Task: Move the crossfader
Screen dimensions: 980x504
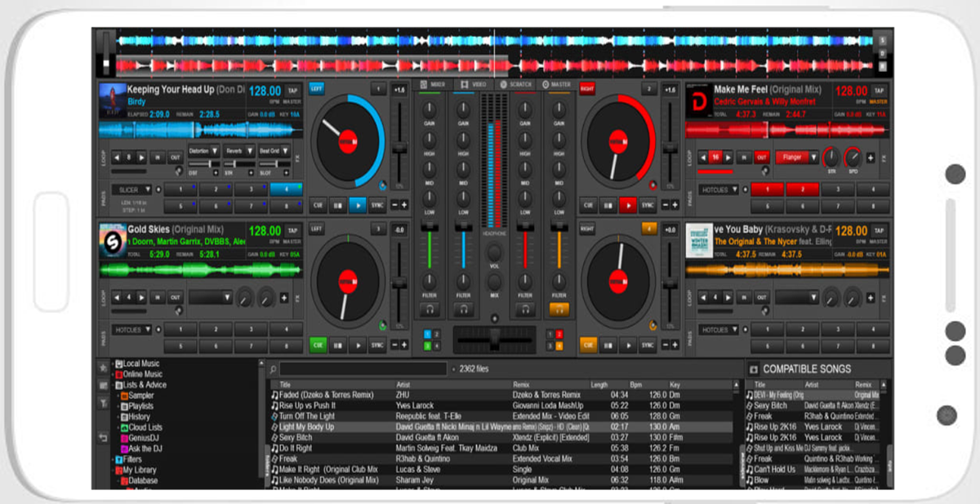Action: pyautogui.click(x=494, y=341)
